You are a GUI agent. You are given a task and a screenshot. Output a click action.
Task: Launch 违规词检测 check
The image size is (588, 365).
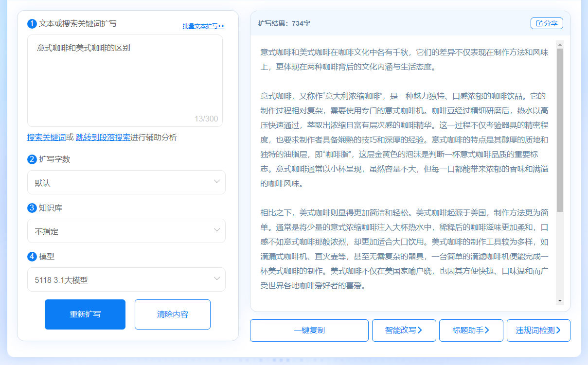coord(538,330)
